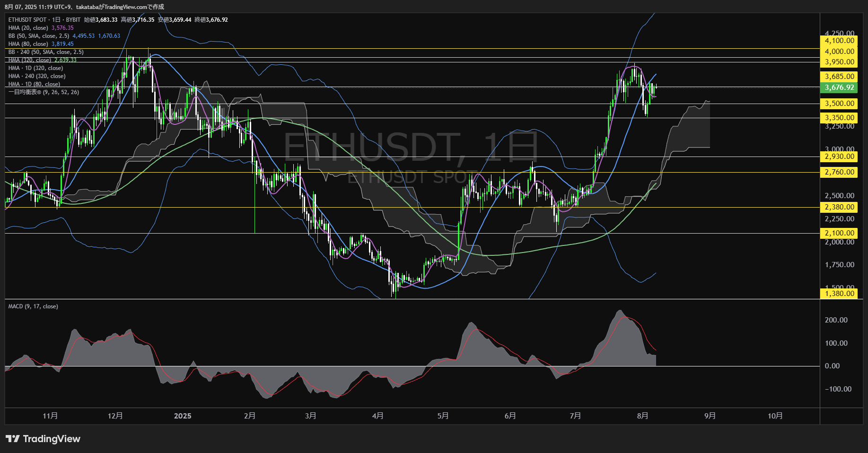This screenshot has width=868, height=453.
Task: Click the 2025 year label on time axis
Action: coord(183,416)
